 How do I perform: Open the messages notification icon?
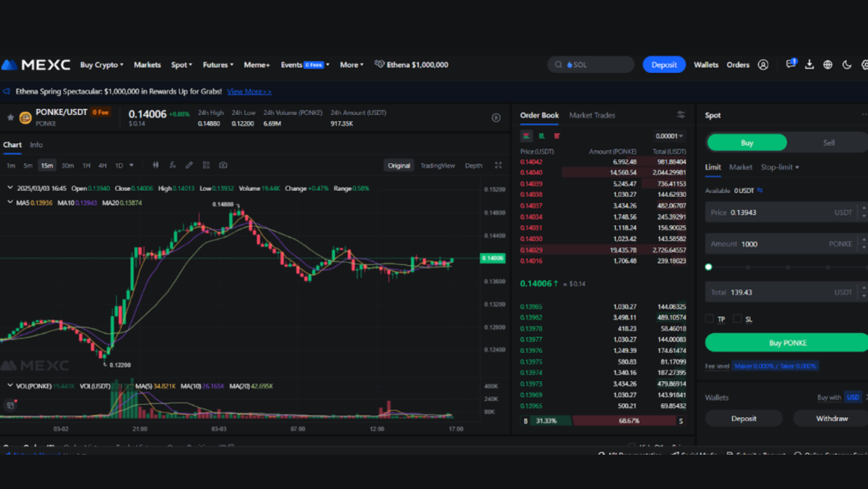[x=791, y=64]
